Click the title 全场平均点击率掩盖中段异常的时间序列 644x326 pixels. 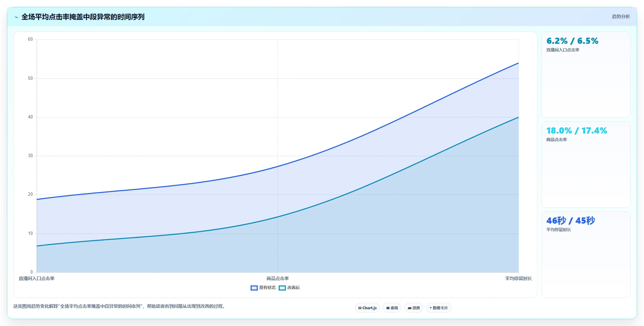tap(83, 17)
